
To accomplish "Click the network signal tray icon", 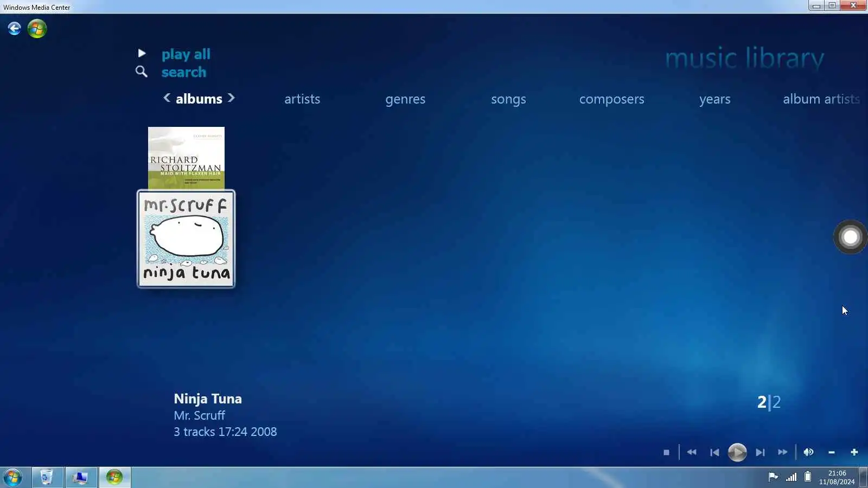I will (792, 477).
